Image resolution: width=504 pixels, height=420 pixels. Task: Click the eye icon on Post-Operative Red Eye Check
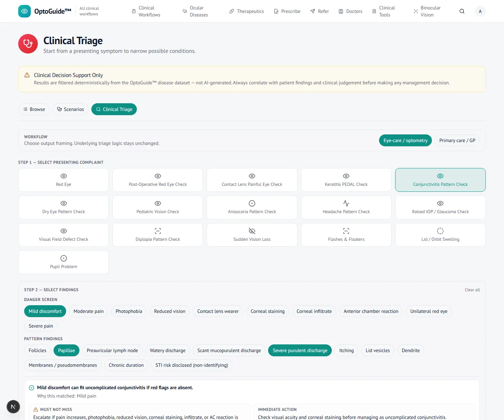(x=158, y=176)
